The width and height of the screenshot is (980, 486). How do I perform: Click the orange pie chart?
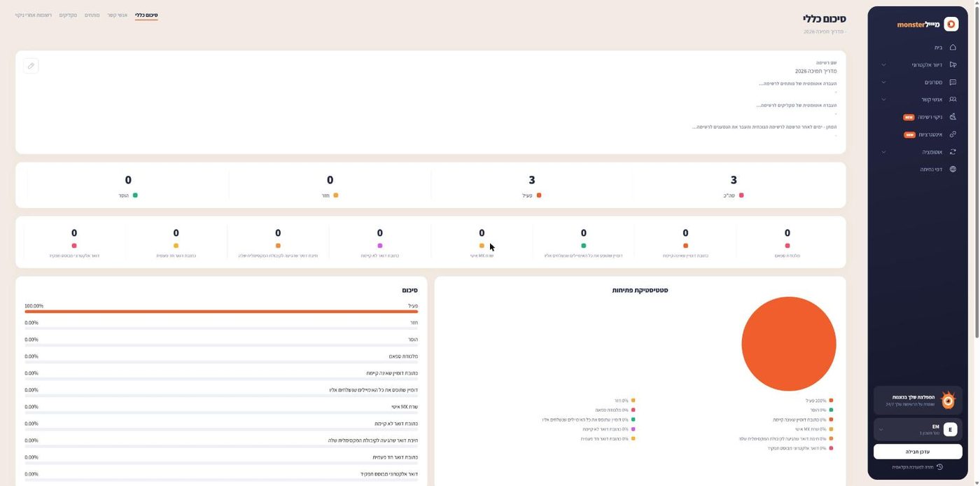point(789,344)
